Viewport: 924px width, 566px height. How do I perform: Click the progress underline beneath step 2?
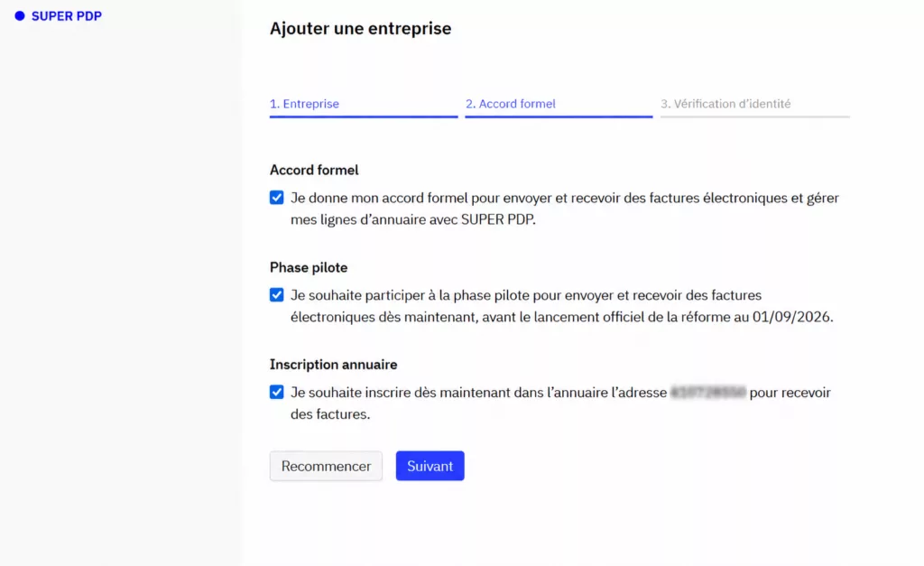click(x=558, y=118)
